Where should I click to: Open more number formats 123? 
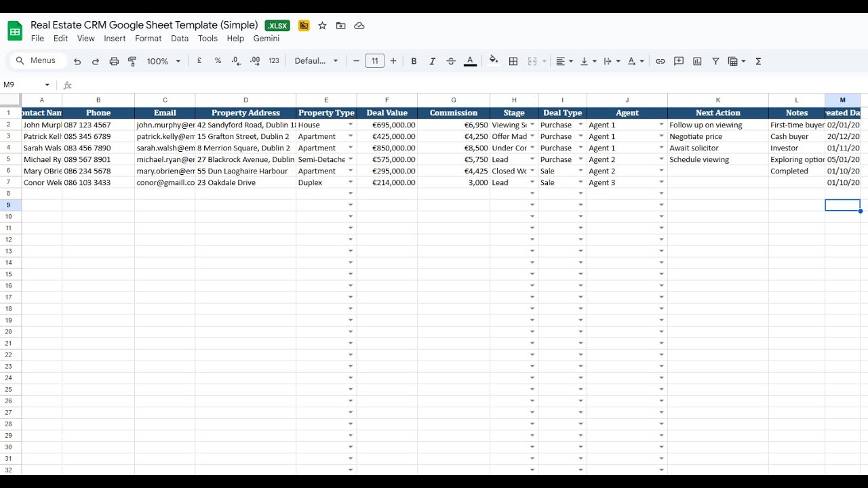274,61
